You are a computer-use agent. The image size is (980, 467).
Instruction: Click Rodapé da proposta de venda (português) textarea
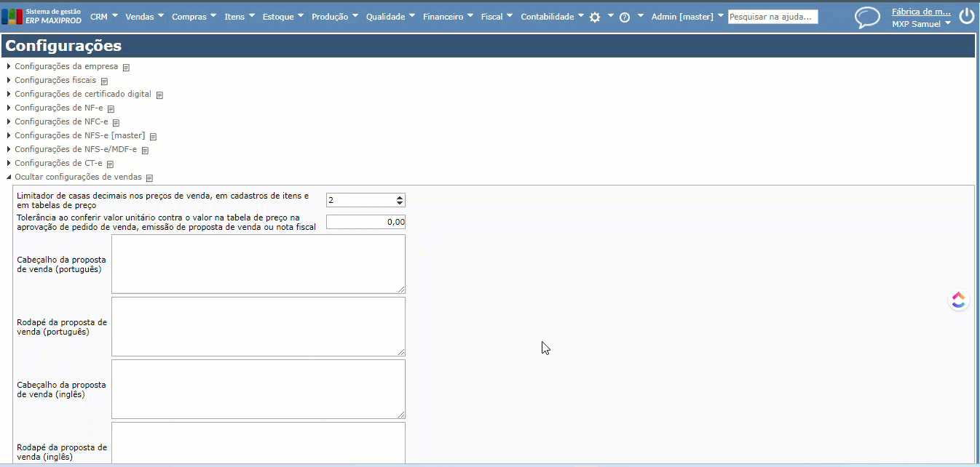(x=258, y=327)
